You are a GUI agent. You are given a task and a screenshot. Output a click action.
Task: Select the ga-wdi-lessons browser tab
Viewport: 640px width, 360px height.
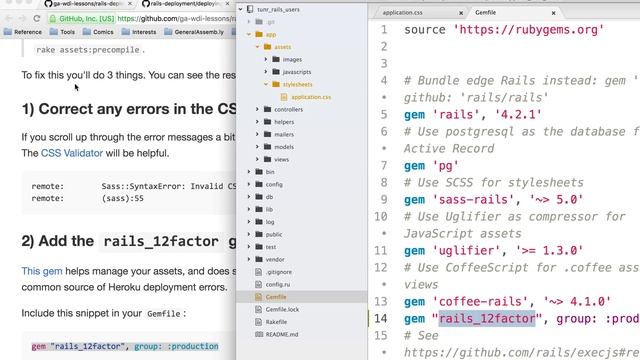pyautogui.click(x=83, y=4)
